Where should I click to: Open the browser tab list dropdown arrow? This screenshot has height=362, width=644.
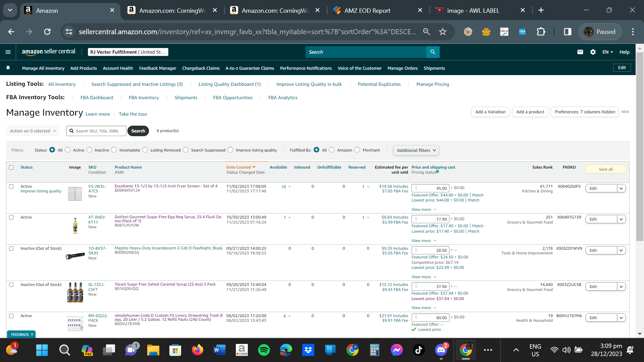tap(10, 10)
